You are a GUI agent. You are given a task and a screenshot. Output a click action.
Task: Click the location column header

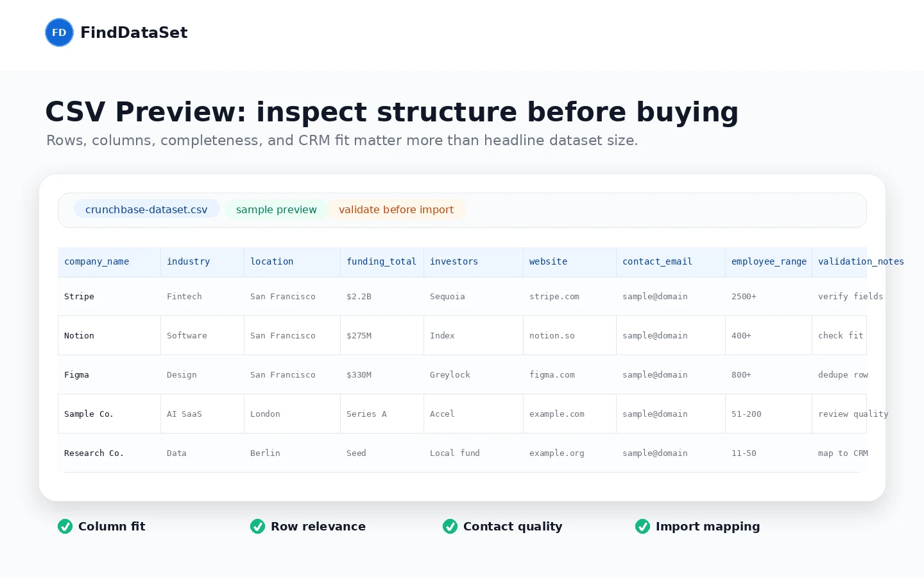pos(292,261)
